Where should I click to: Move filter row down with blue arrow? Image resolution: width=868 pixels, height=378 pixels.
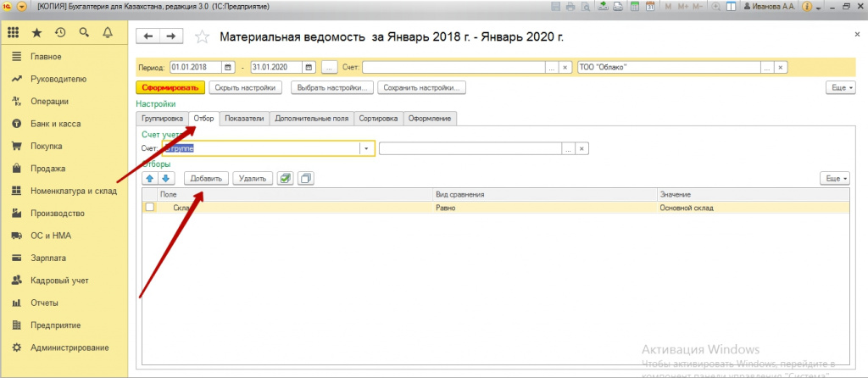(167, 178)
